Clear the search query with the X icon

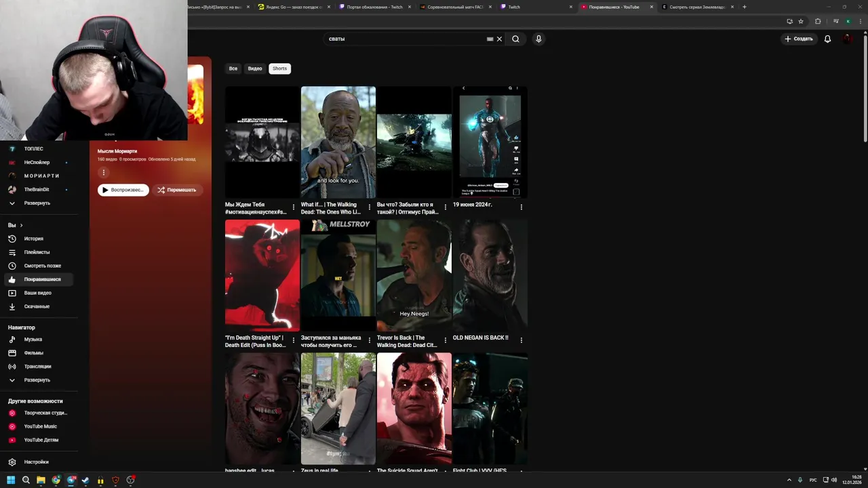tap(499, 39)
